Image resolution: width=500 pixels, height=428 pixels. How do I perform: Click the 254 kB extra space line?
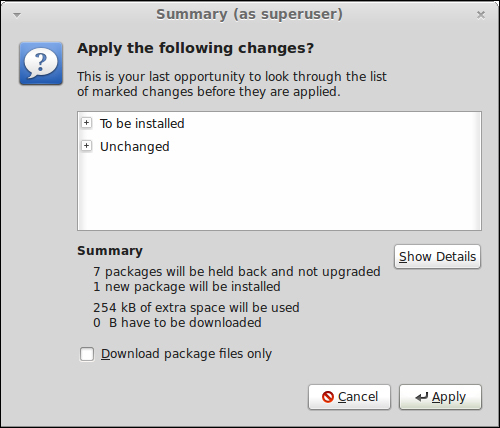click(x=196, y=307)
